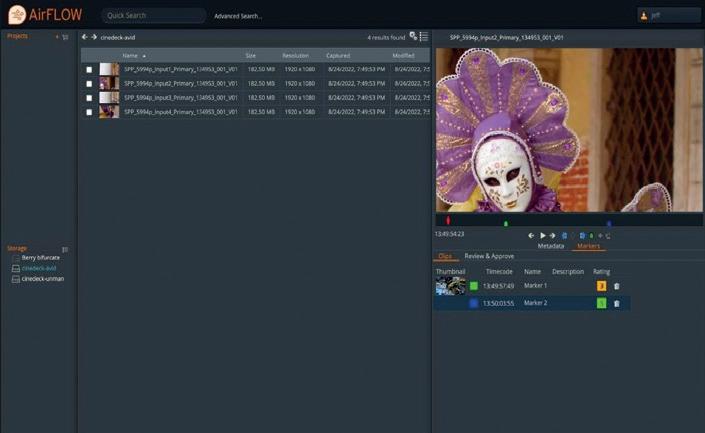
Task: Select SPP_5994p_Input1_Primary file name
Action: (x=181, y=69)
